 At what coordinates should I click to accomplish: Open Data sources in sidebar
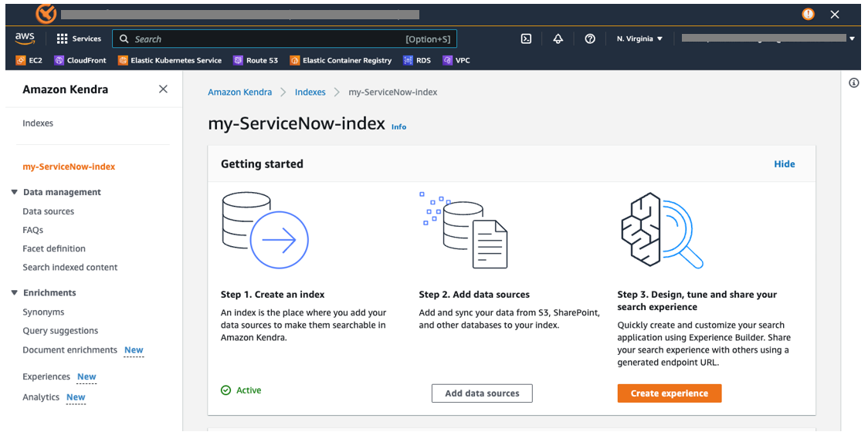[48, 211]
